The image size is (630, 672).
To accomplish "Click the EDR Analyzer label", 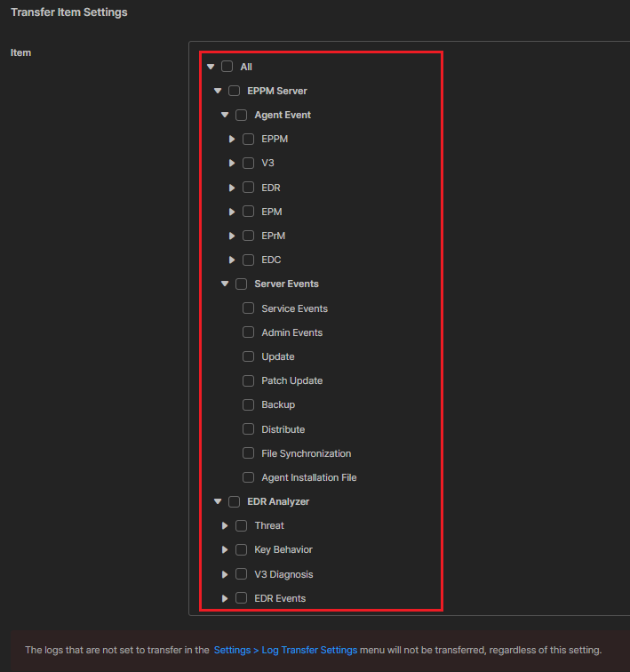I will [278, 501].
